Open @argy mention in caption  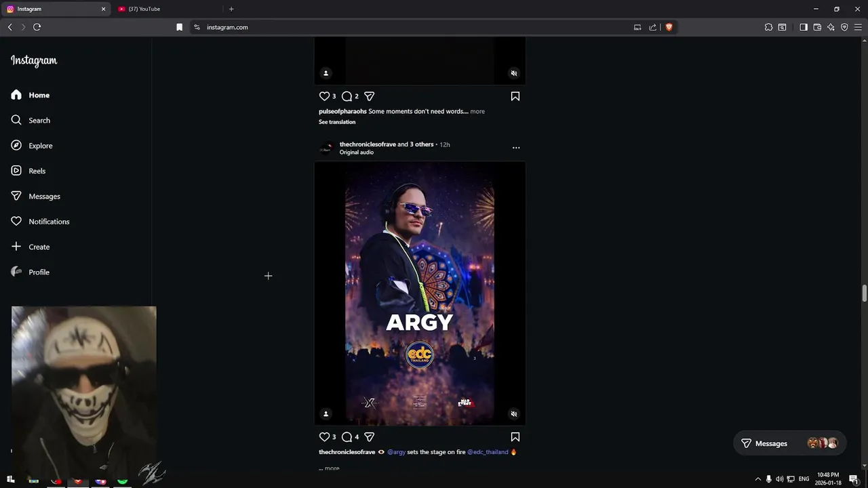click(396, 452)
